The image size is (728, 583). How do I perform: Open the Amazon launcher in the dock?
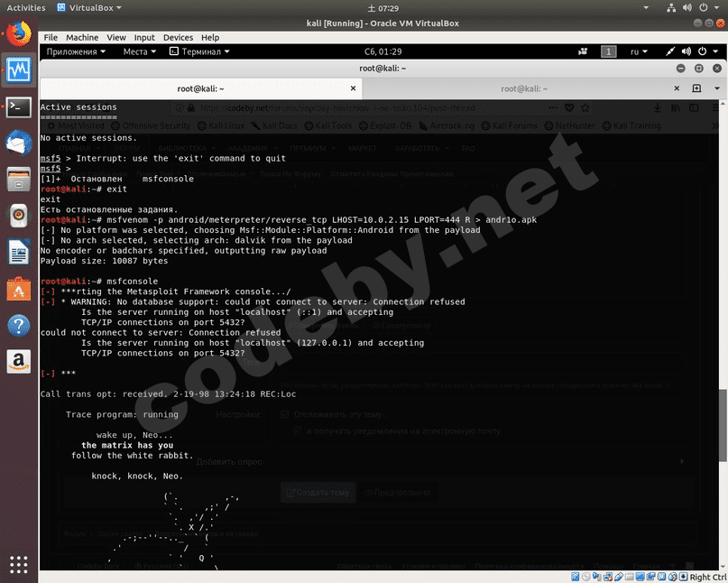pos(19,361)
